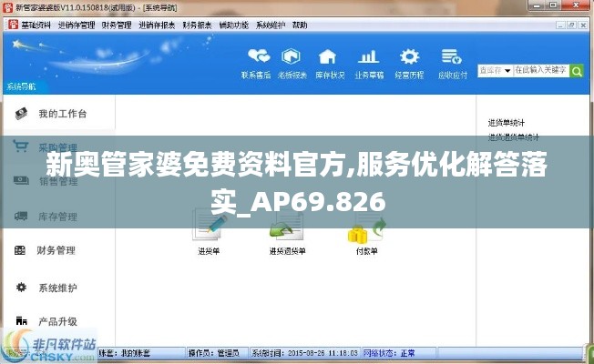Open the 财务管理 menu in menu bar

(117, 25)
